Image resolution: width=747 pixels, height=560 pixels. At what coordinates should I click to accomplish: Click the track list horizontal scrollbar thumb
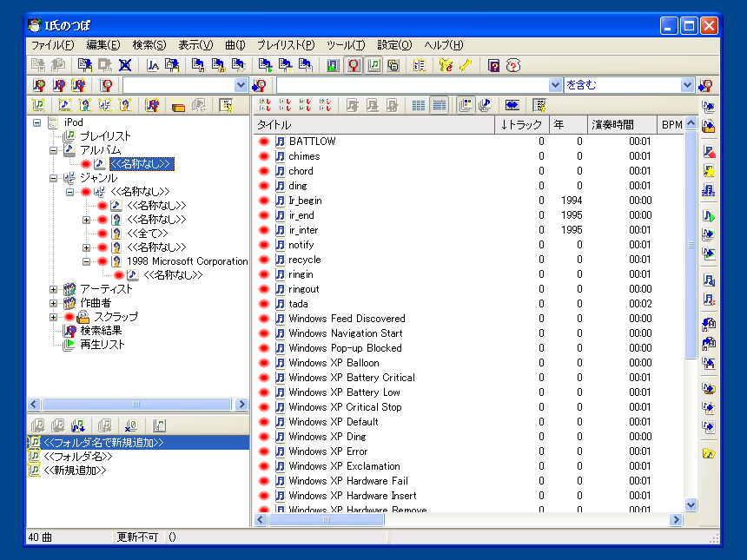point(327,519)
